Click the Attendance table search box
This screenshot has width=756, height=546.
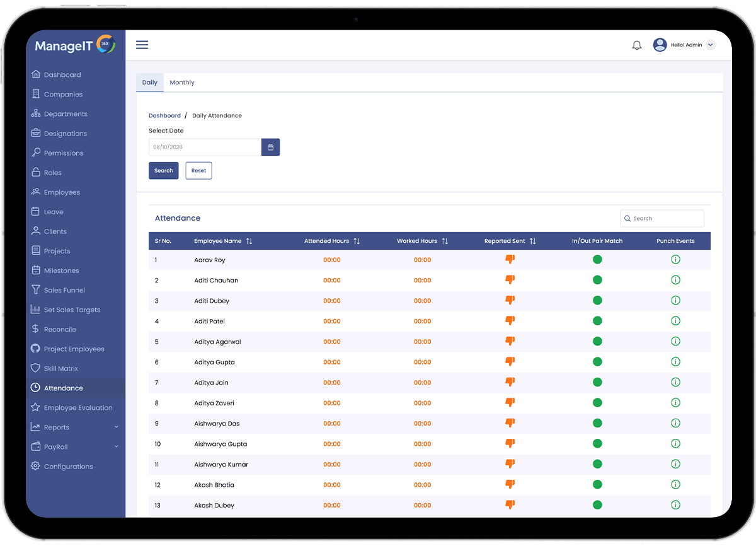(x=662, y=218)
